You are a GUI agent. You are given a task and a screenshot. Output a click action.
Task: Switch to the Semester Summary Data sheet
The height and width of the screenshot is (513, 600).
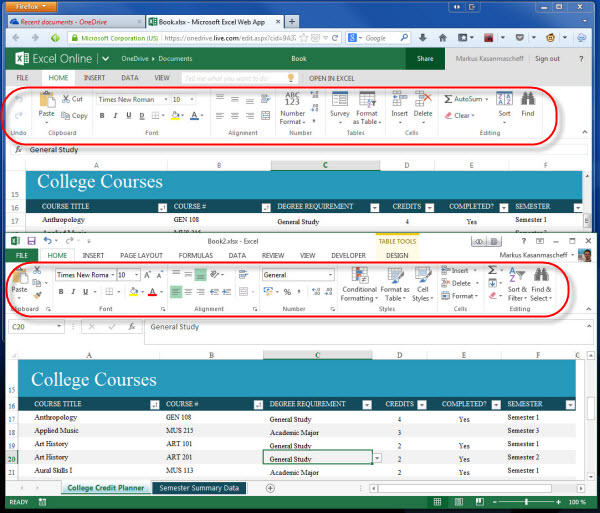tap(199, 488)
